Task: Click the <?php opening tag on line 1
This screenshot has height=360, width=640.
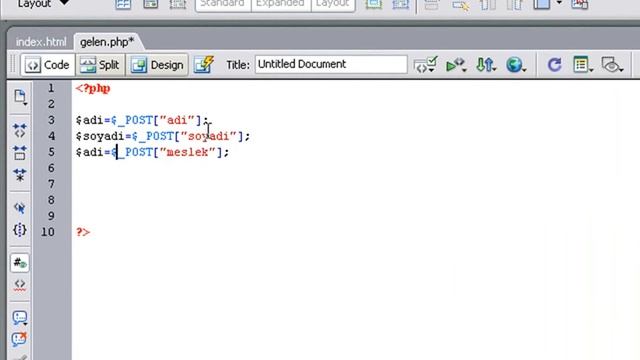Action: pyautogui.click(x=93, y=88)
